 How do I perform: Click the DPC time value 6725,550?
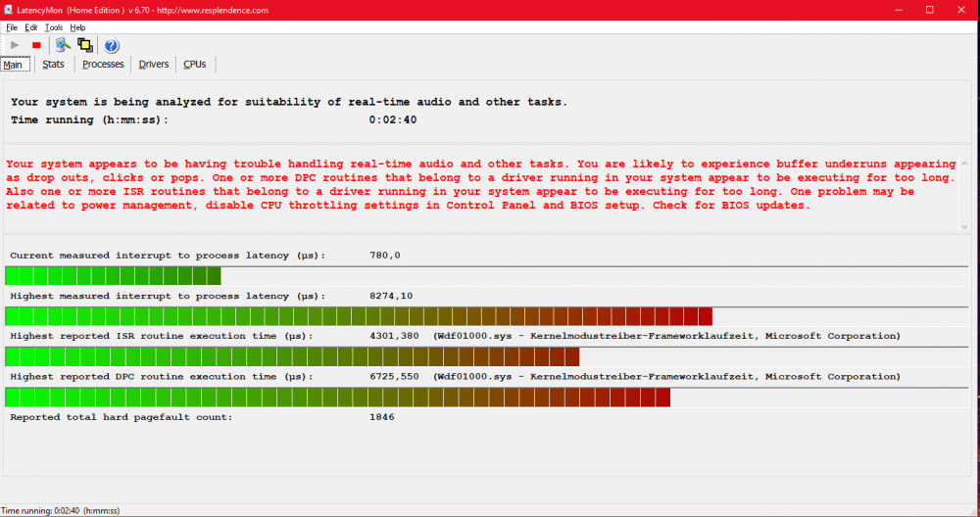tap(394, 377)
